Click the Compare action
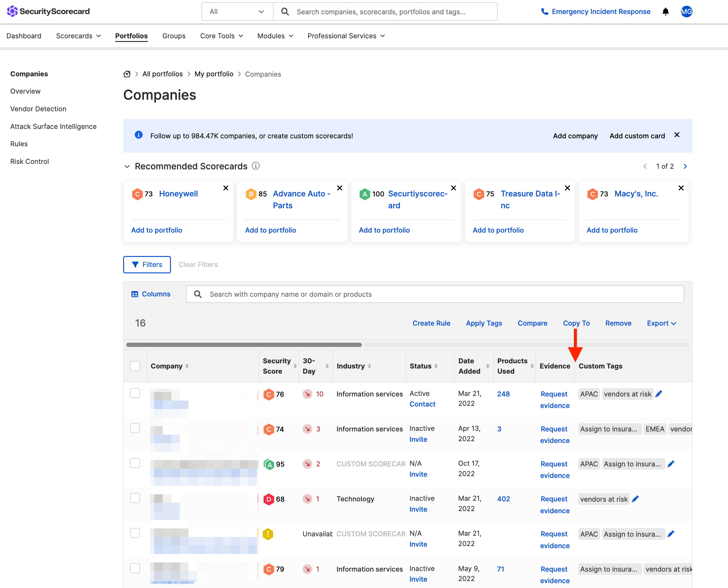This screenshot has height=588, width=728. coord(532,323)
